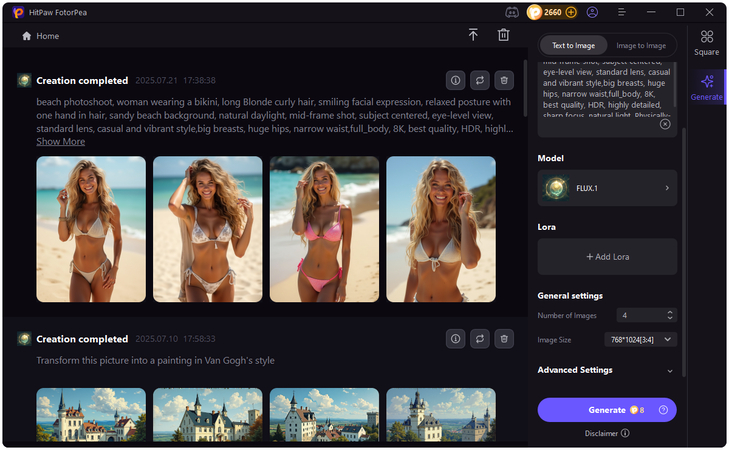Click the 2025.07.10 17:58:33 timestamp
The width and height of the screenshot is (729, 450).
(x=175, y=339)
